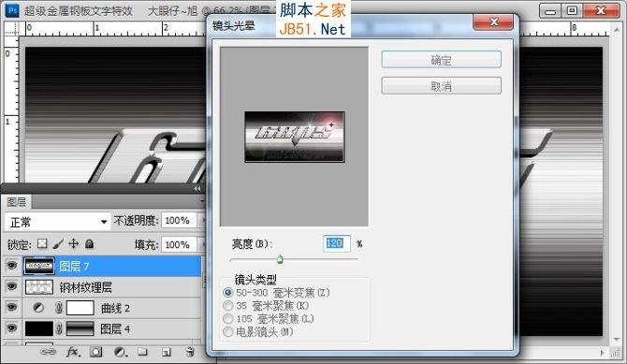The image size is (627, 364).
Task: Open the Layers panel options menu arrow
Action: pos(202,201)
